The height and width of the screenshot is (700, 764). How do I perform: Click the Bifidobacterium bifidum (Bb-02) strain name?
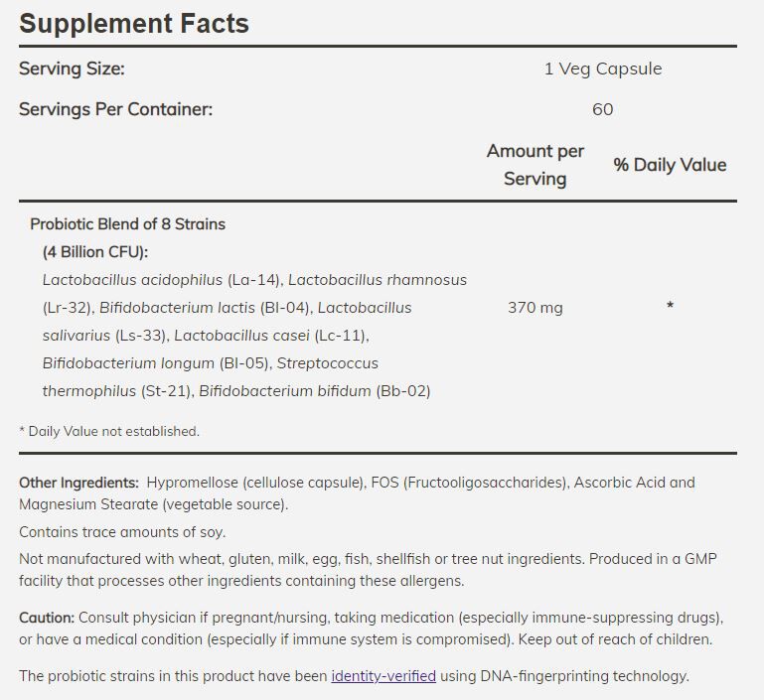314,391
